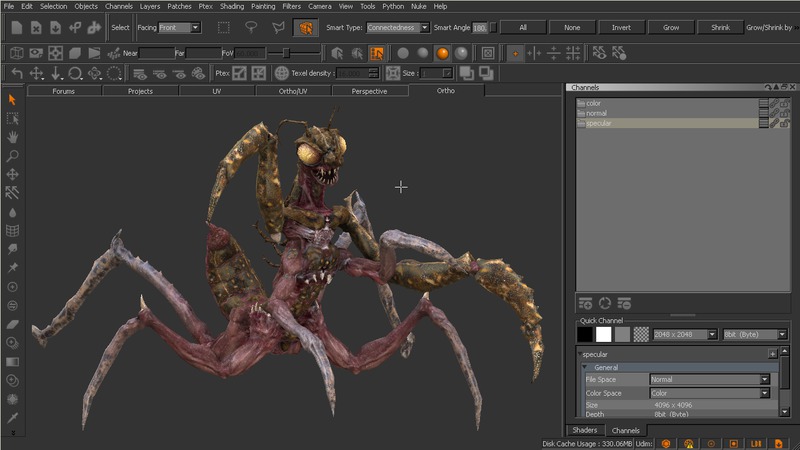The height and width of the screenshot is (450, 800).
Task: Click the Invert selection button
Action: click(x=621, y=28)
